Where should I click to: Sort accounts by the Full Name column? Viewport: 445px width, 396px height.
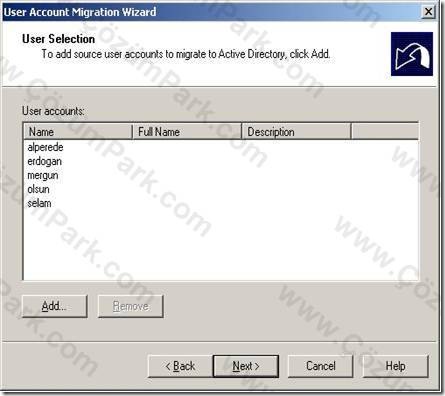tap(187, 132)
